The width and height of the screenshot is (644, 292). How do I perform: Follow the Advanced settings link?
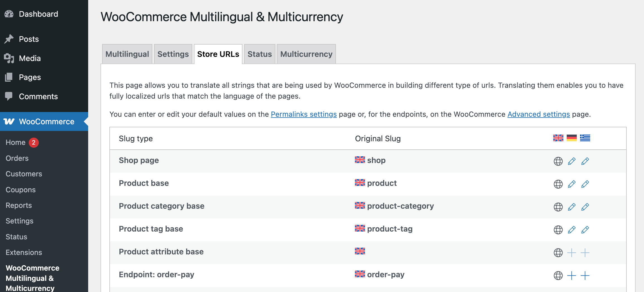[539, 114]
